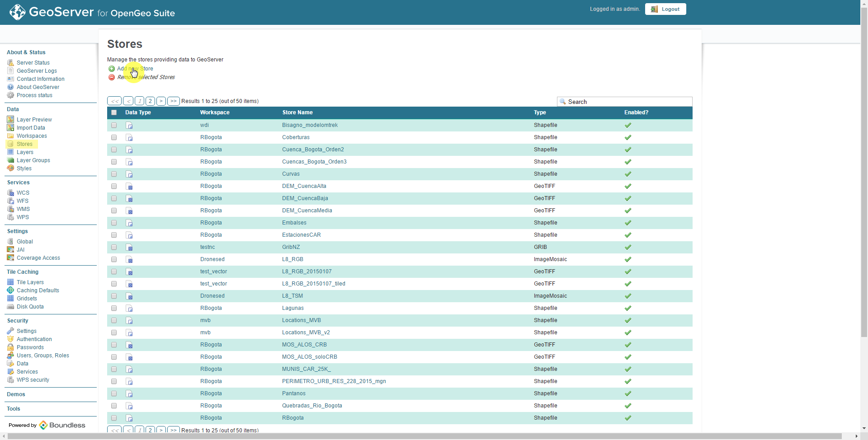Click the WMS service icon
868x440 pixels.
[x=10, y=209]
